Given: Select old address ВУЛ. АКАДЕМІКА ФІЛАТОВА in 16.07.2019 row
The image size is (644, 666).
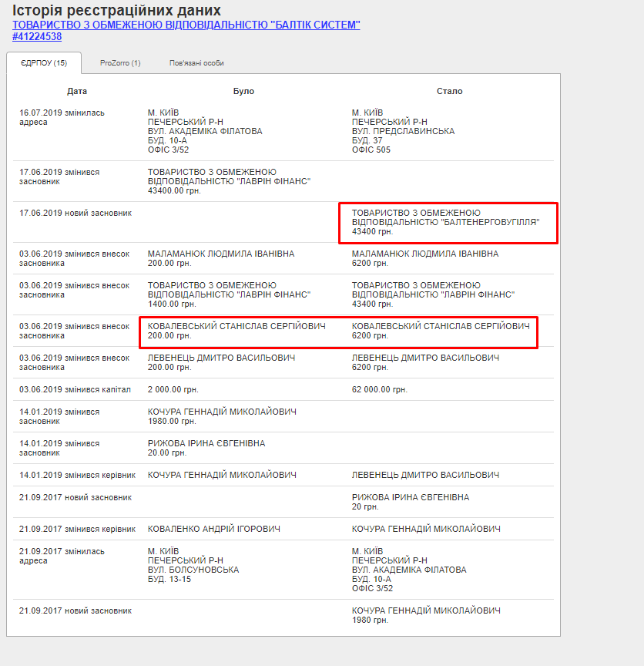Looking at the screenshot, I should click(205, 131).
